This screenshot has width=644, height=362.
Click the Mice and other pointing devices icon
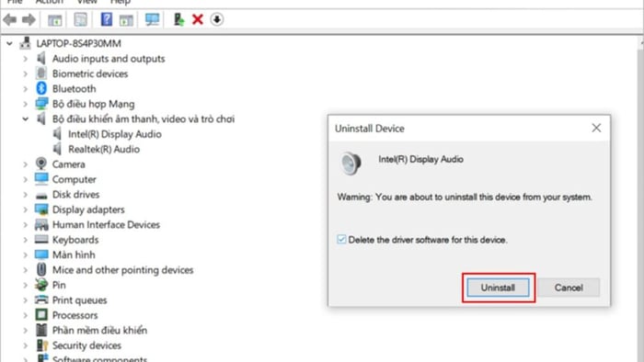coord(41,269)
